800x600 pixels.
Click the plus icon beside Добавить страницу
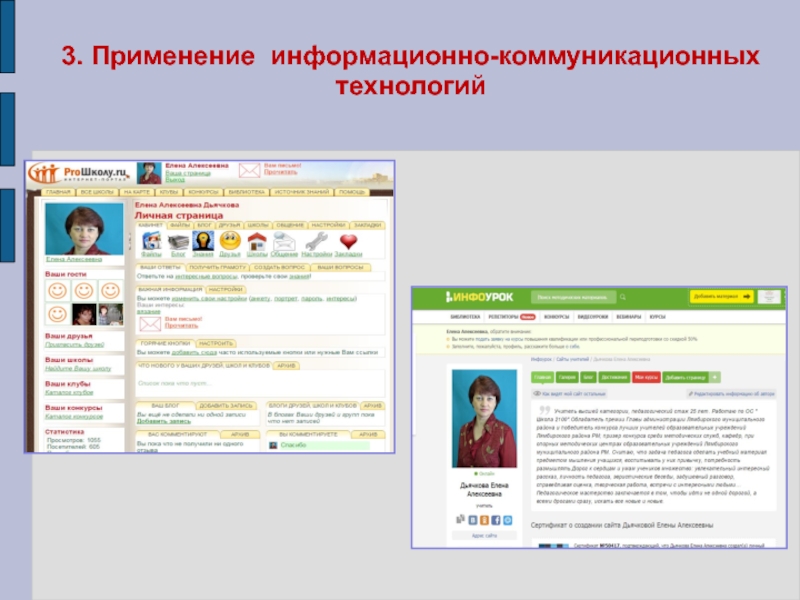(715, 378)
